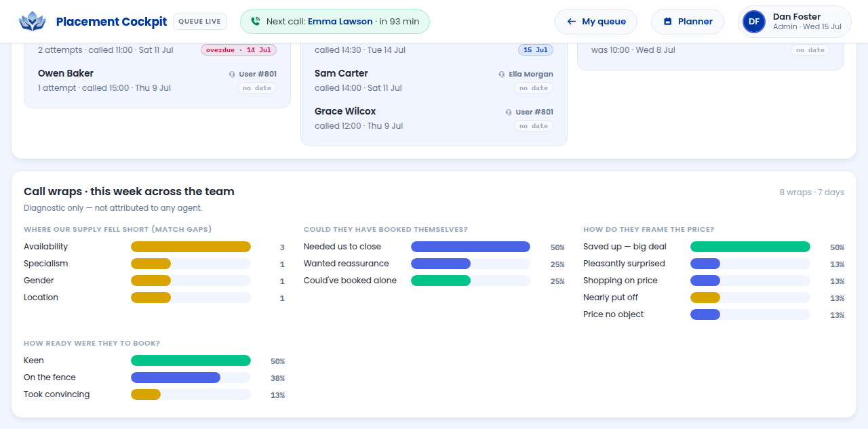Click the Saved up — big deal bar
868x429 pixels.
tap(750, 247)
